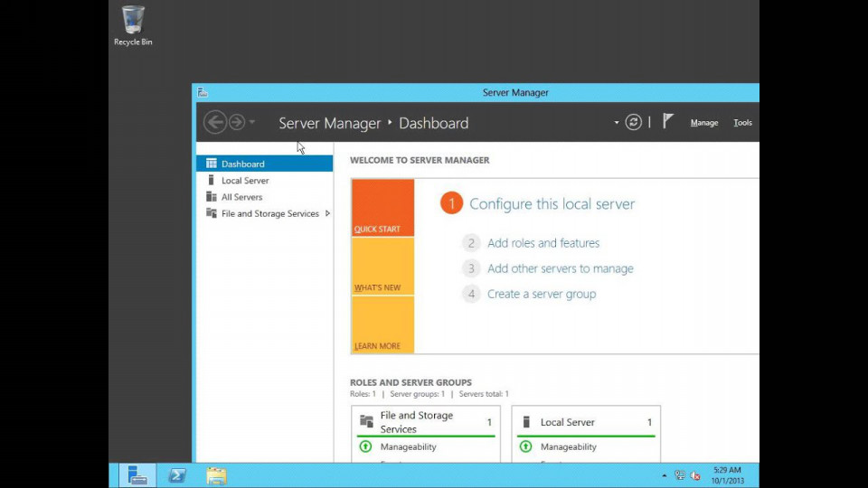The width and height of the screenshot is (868, 488).
Task: Select File and Storage Services in sidebar
Action: click(265, 213)
